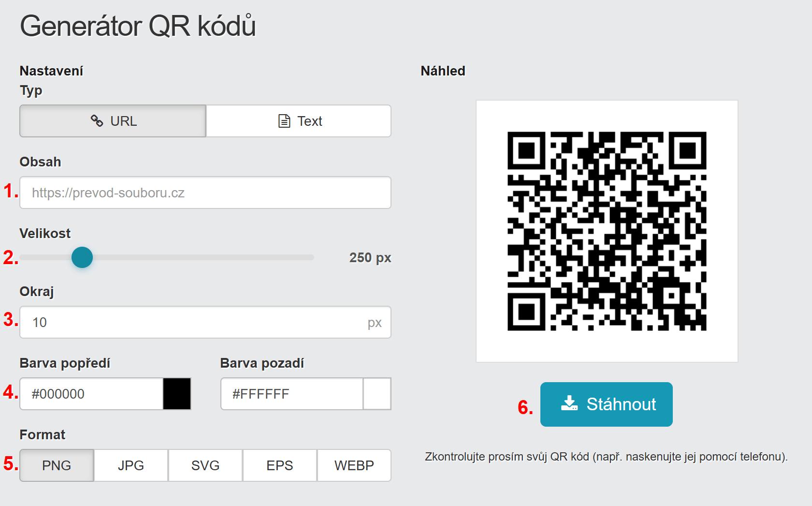Click the foreground color hex field

92,394
